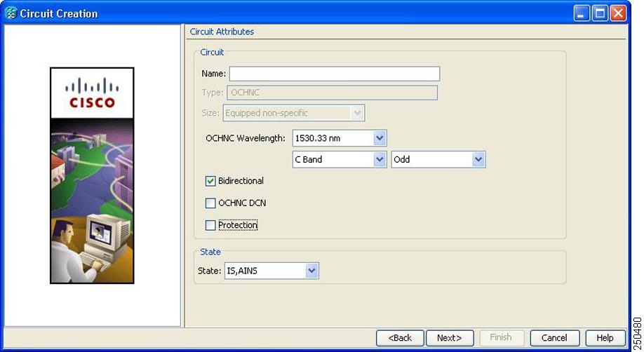Cancel the circuit creation
The image size is (644, 352).
(554, 338)
